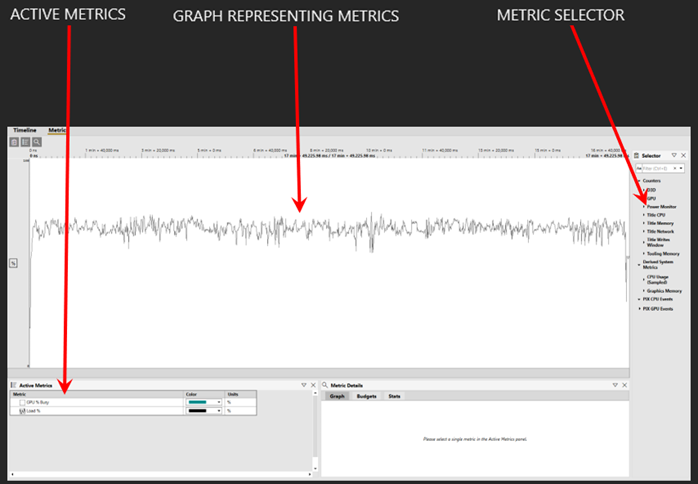
Task: Collapse the Derived System Metrics node
Action: [639, 264]
